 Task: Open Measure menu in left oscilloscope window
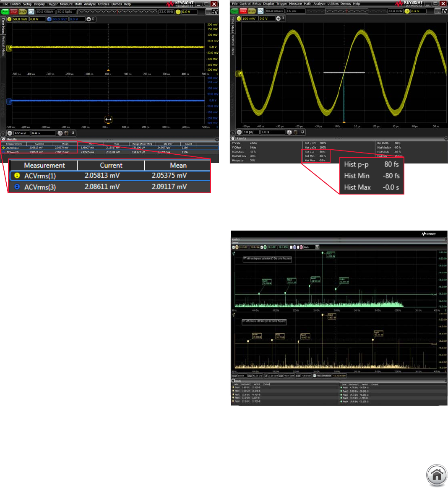coord(66,4)
